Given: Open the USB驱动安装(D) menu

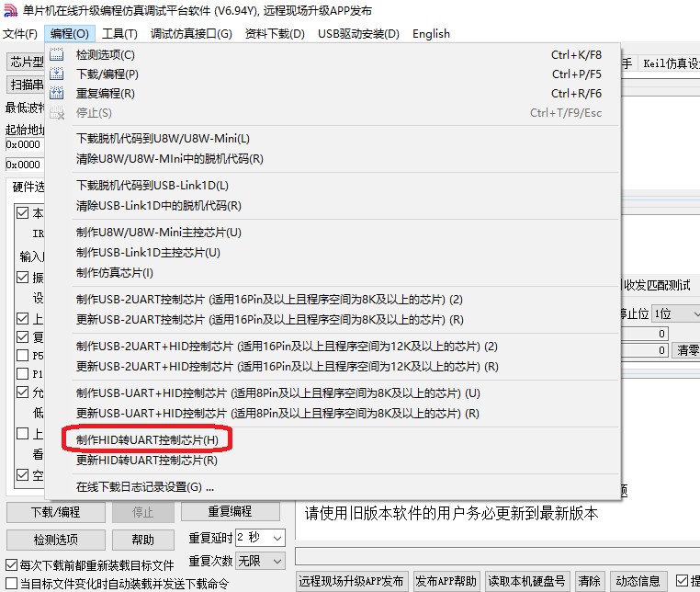Looking at the screenshot, I should pyautogui.click(x=358, y=33).
